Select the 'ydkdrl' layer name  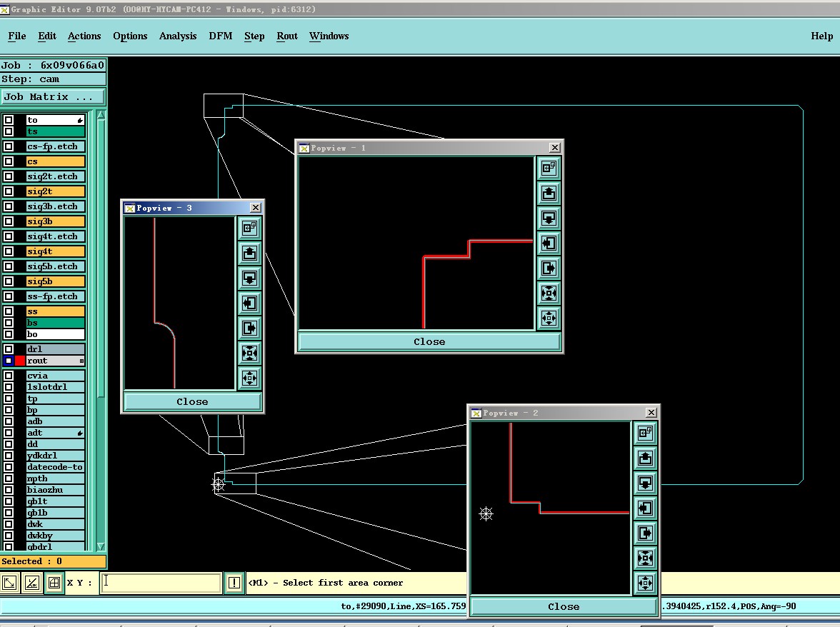(x=55, y=456)
